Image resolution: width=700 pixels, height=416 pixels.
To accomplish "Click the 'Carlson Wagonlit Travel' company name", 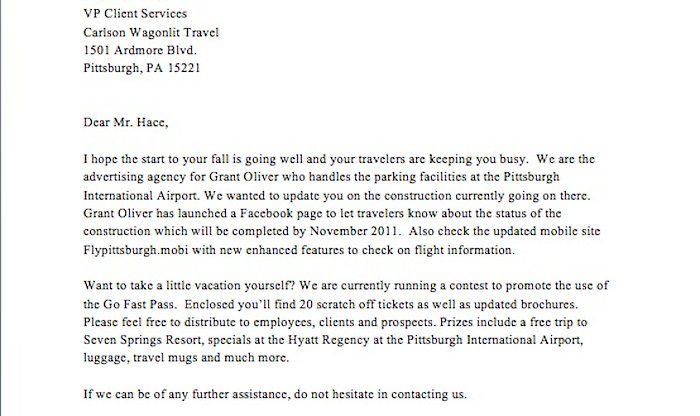I will 151,33.
